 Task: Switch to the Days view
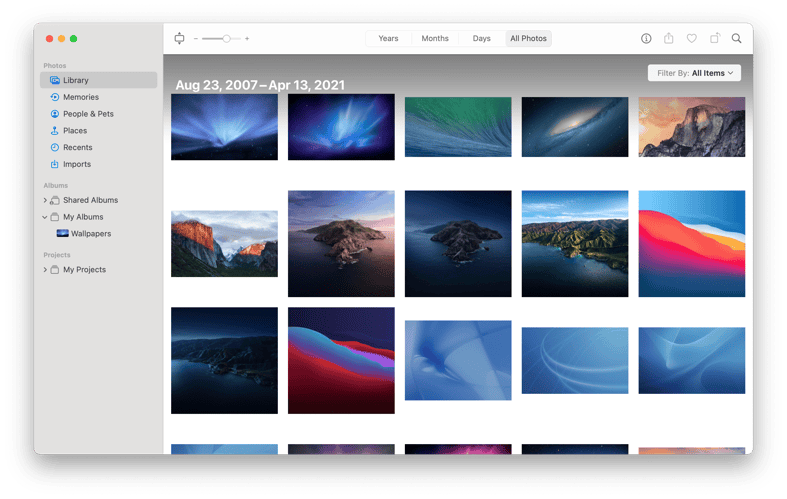point(481,39)
